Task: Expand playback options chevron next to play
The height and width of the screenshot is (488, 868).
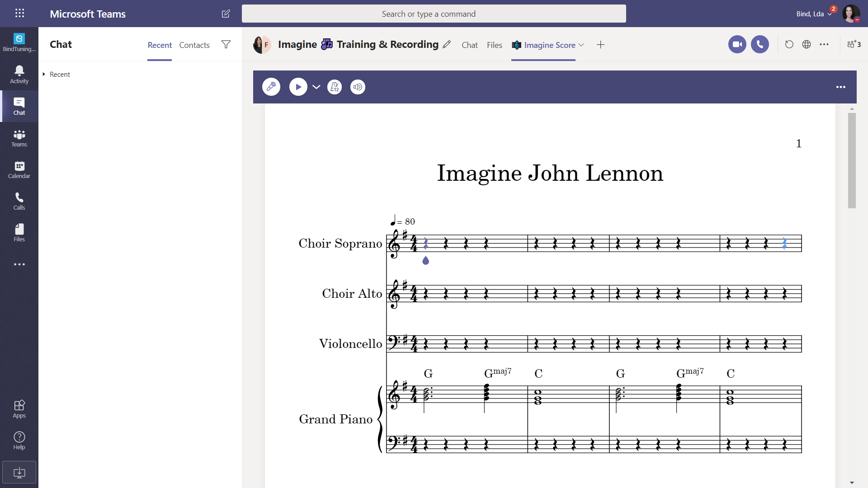Action: (x=316, y=87)
